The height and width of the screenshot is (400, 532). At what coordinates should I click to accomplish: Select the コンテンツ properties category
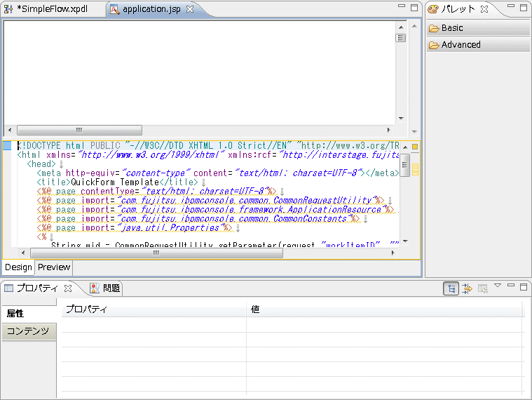pyautogui.click(x=28, y=331)
